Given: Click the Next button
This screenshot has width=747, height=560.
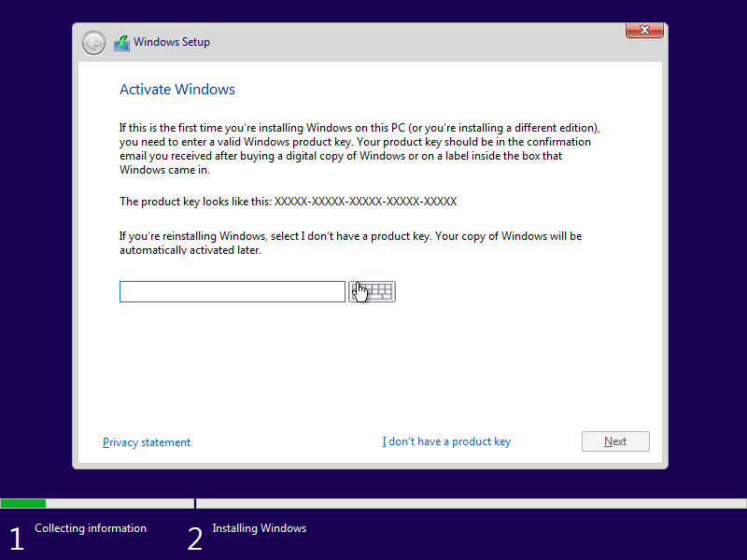Looking at the screenshot, I should 615,441.
